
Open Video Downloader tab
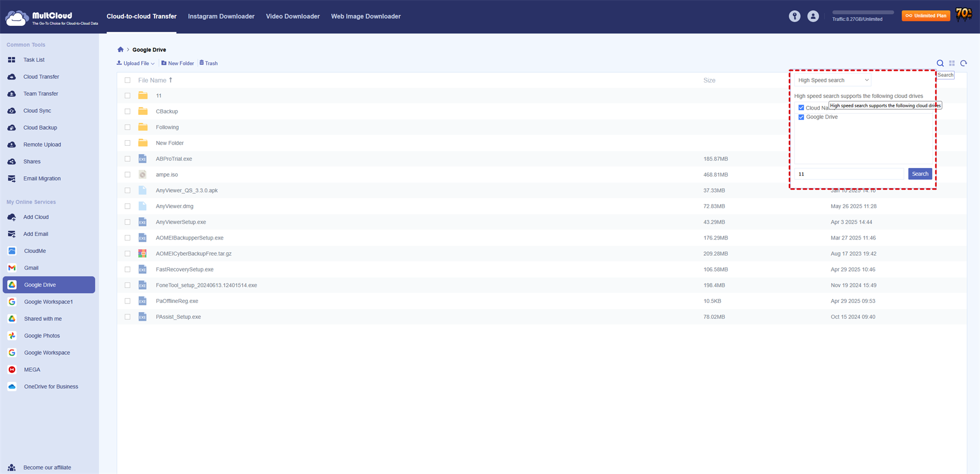[x=293, y=16]
